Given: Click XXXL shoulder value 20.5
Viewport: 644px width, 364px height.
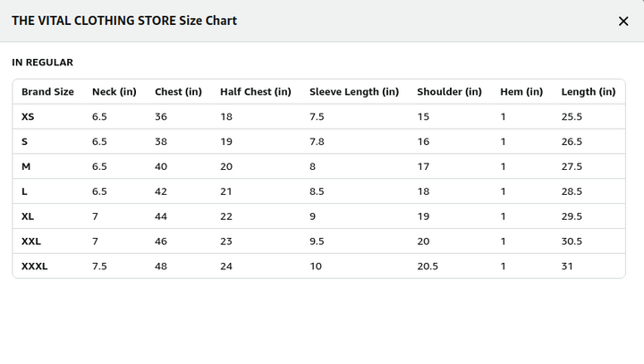Looking at the screenshot, I should coord(428,267).
